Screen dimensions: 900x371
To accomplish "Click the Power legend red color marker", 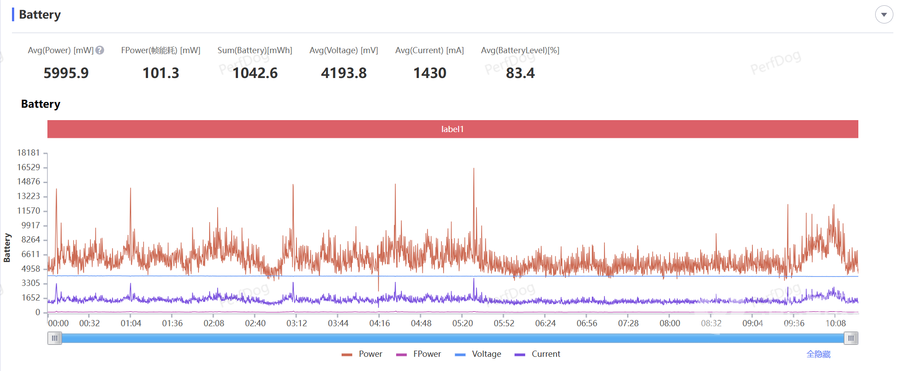I will pyautogui.click(x=347, y=354).
